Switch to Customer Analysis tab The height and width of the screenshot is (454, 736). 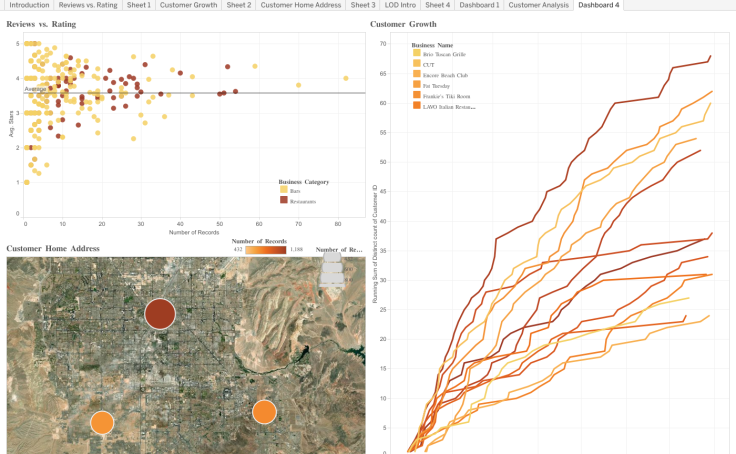tap(538, 5)
